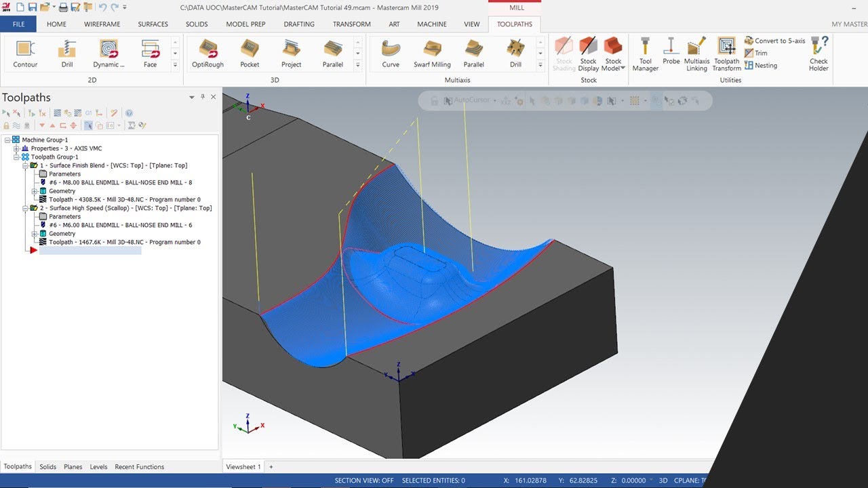Image resolution: width=868 pixels, height=488 pixels.
Task: Collapse the Machine Group-1 node
Action: 7,140
